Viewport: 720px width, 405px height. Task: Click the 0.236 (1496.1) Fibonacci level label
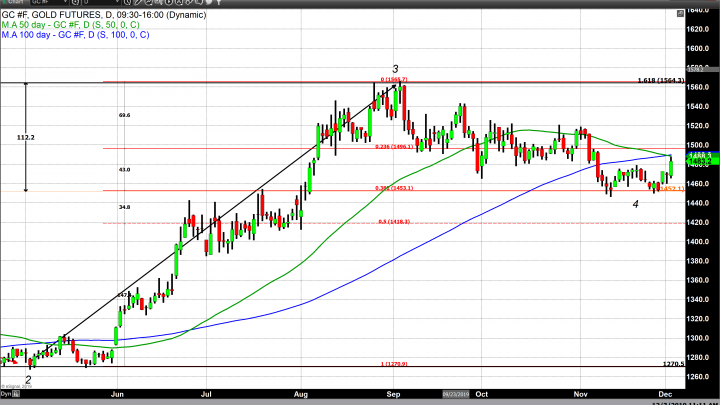click(x=394, y=146)
